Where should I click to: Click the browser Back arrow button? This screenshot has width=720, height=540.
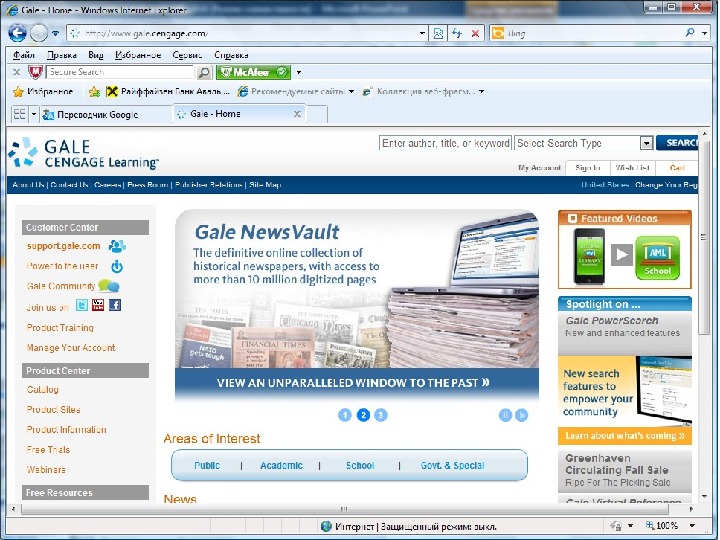[x=17, y=33]
